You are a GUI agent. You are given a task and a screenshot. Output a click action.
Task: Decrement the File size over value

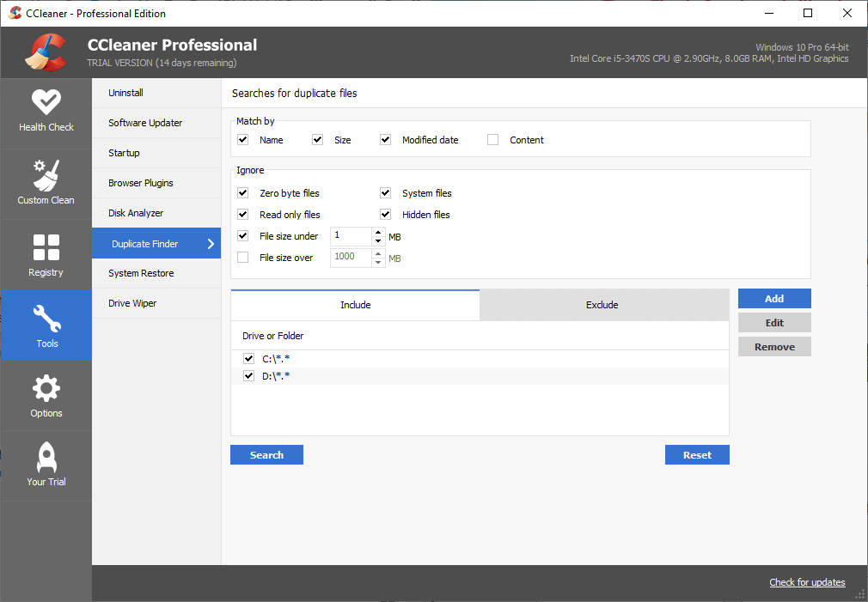[x=378, y=261]
